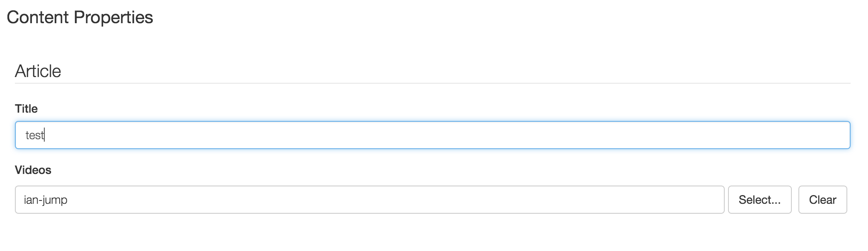
Task: Remove the ian-jump video with Clear
Action: pyautogui.click(x=822, y=200)
